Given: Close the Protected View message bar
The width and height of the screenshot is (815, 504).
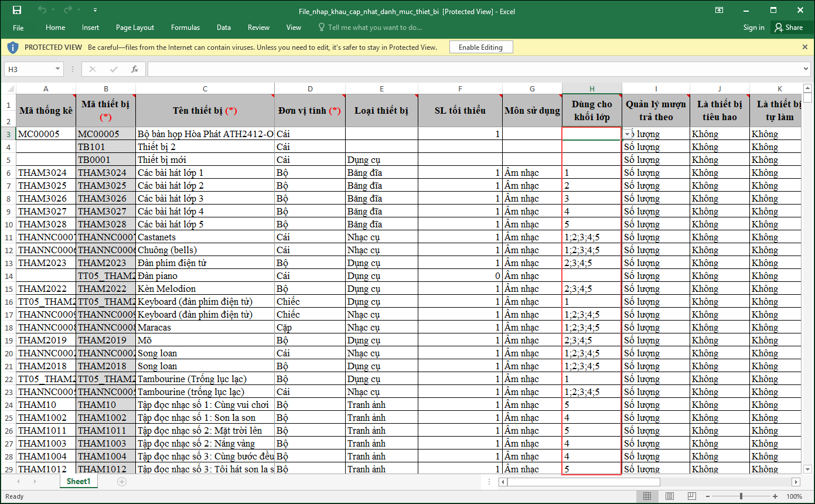Looking at the screenshot, I should [x=804, y=47].
